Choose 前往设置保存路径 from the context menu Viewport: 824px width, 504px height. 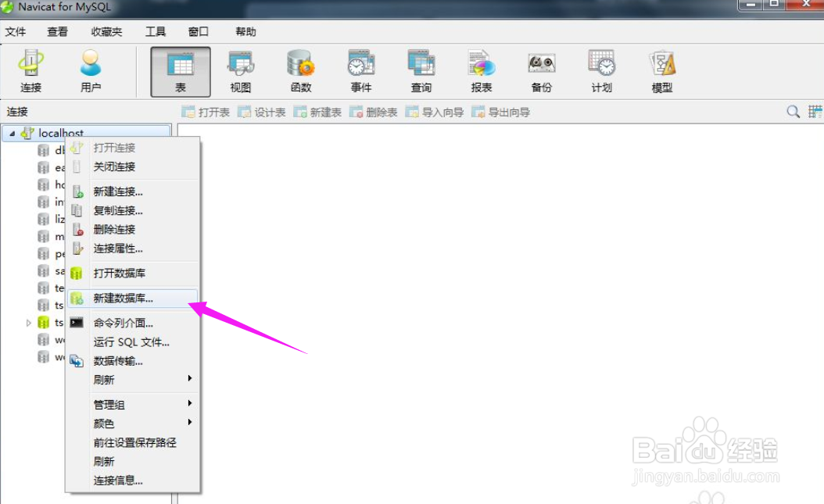[x=133, y=442]
